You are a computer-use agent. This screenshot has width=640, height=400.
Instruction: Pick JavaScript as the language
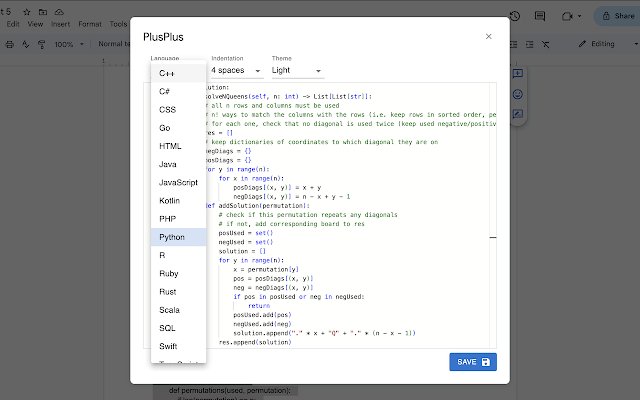(178, 182)
